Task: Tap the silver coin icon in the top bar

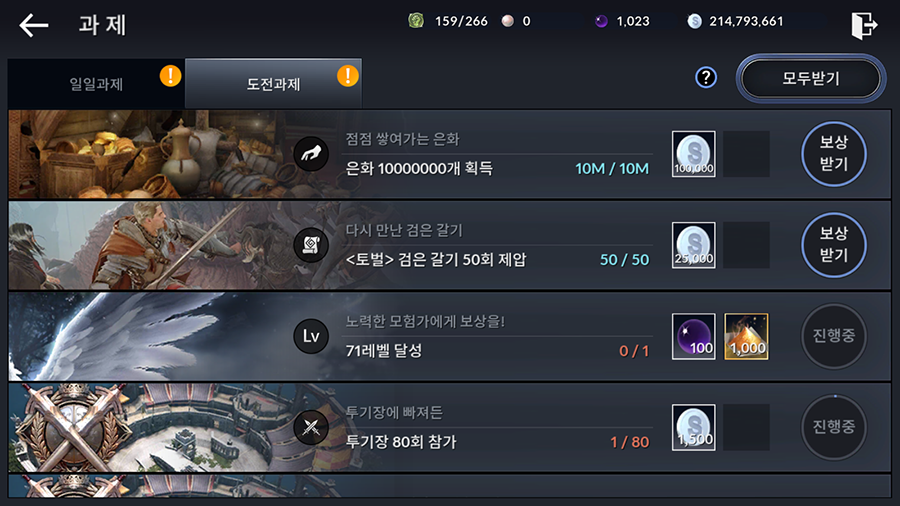Action: [x=695, y=21]
